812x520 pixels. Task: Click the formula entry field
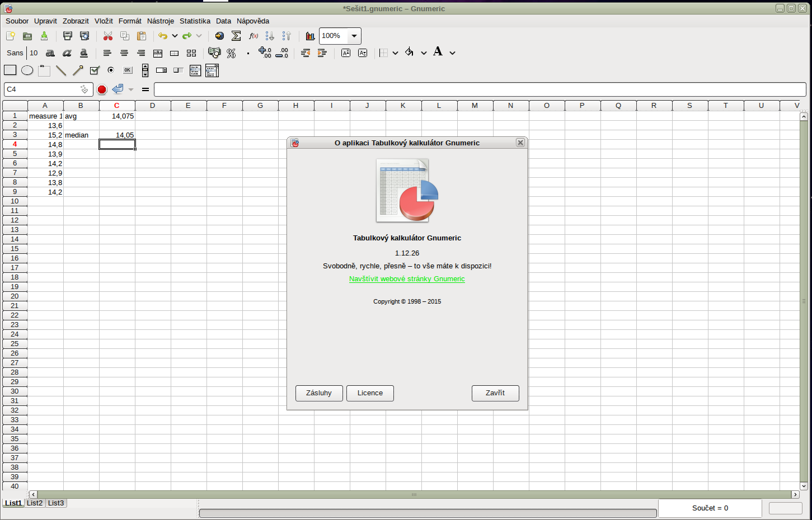click(x=480, y=89)
